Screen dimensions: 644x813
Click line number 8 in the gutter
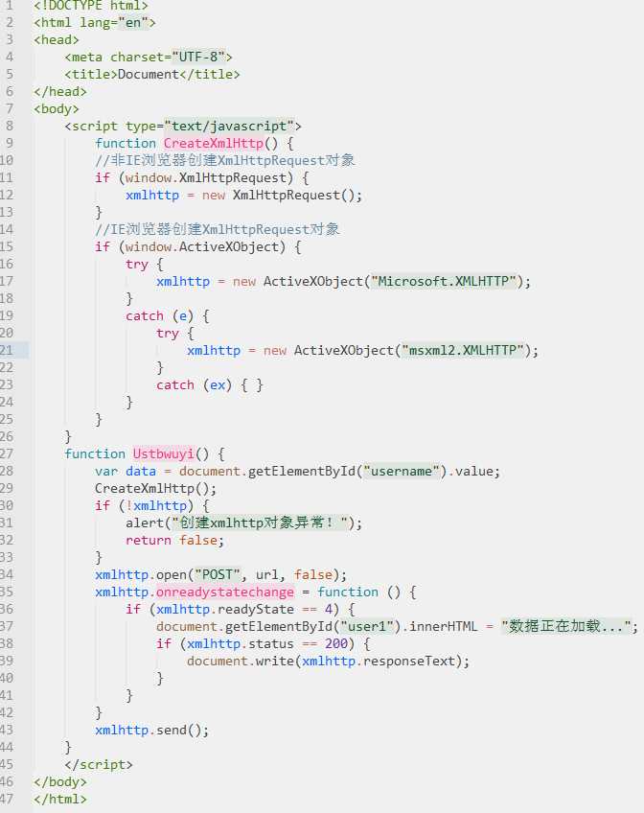point(10,126)
